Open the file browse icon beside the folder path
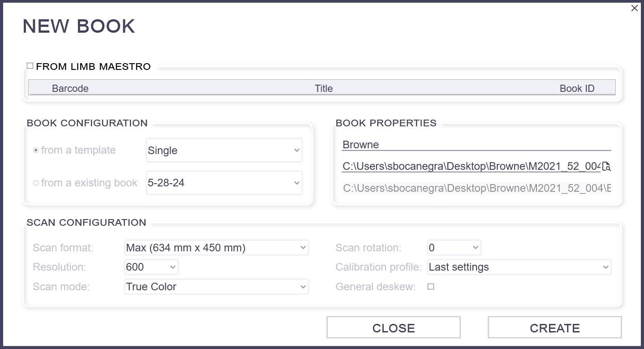Screen dimensions: 644x349 [x=607, y=166]
